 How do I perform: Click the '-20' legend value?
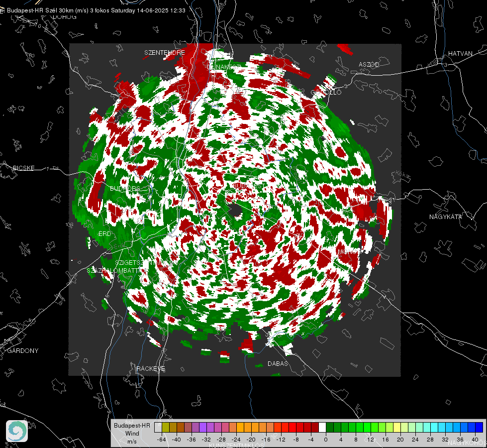point(251,440)
